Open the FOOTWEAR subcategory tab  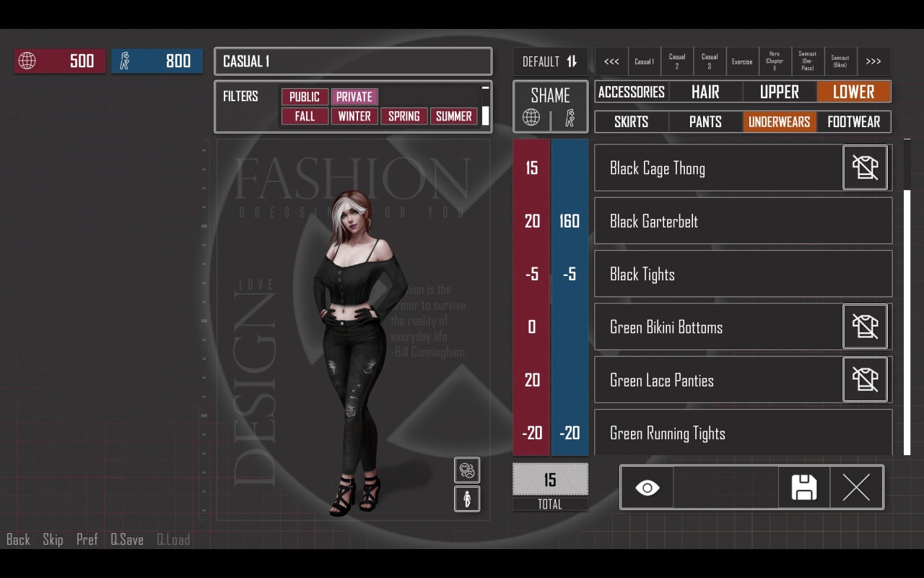(853, 121)
